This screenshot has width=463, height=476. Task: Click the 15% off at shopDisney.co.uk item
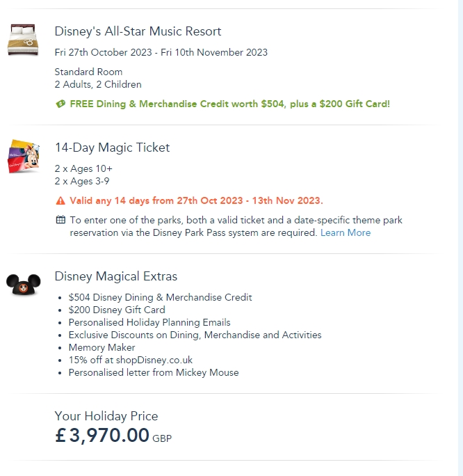click(130, 360)
